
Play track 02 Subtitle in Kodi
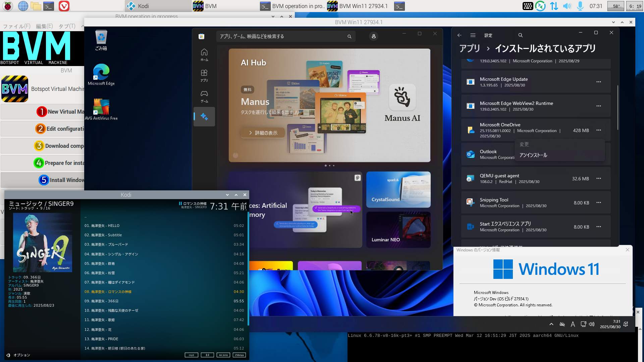pos(164,235)
